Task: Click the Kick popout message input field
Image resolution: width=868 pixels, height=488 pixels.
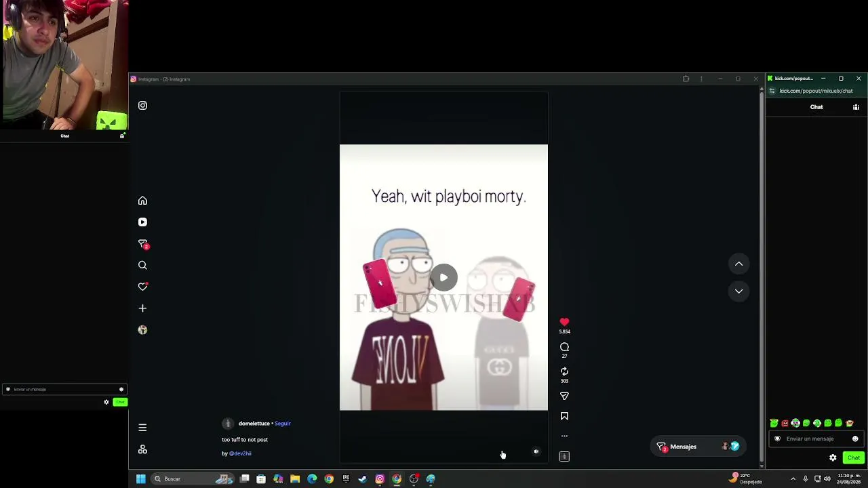Action: pos(816,439)
